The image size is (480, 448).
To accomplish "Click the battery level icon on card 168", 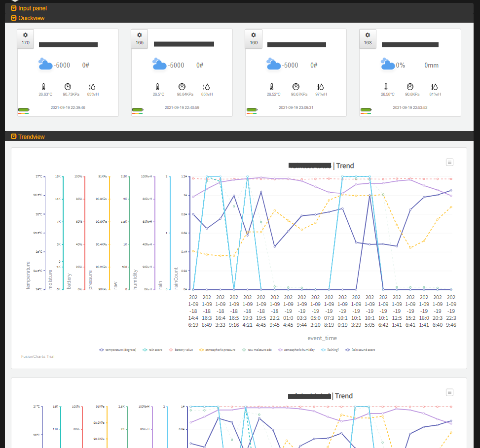I will coord(366,110).
